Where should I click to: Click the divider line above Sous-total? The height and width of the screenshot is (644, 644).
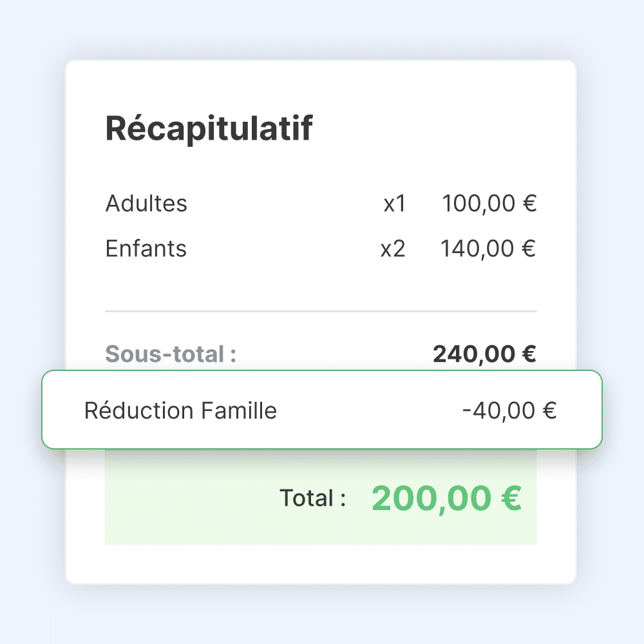pyautogui.click(x=321, y=311)
